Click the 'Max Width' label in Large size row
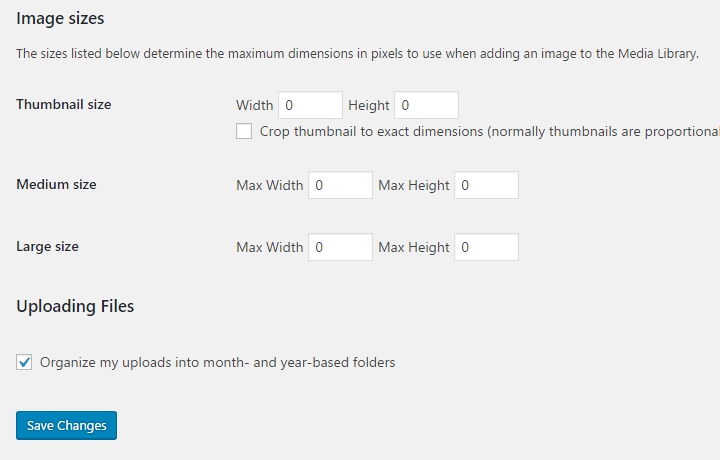This screenshot has height=460, width=720. point(270,247)
